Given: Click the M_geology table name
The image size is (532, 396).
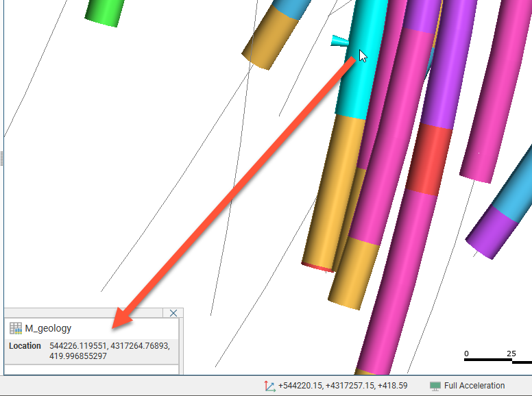Looking at the screenshot, I should tap(48, 328).
